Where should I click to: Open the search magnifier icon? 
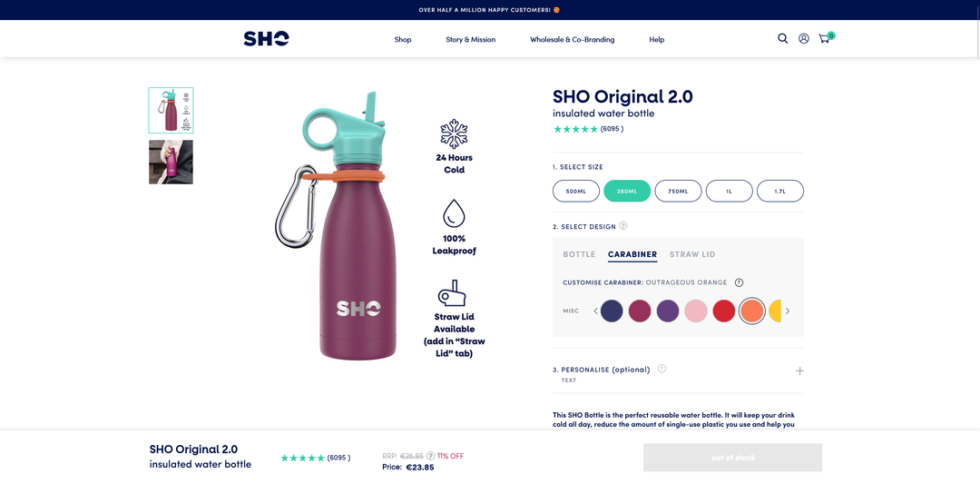pyautogui.click(x=782, y=39)
